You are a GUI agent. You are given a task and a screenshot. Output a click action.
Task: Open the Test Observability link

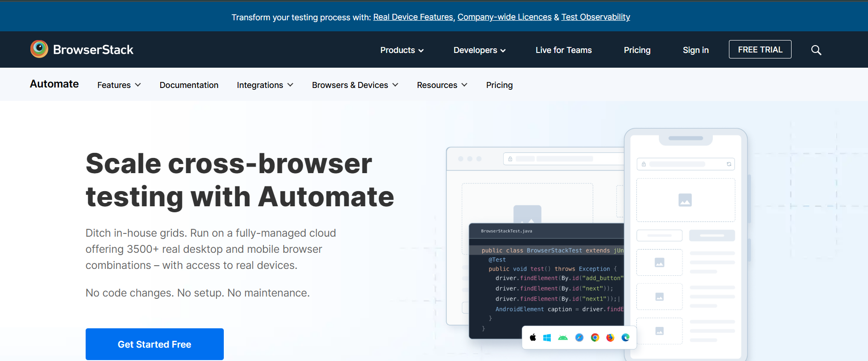point(595,17)
